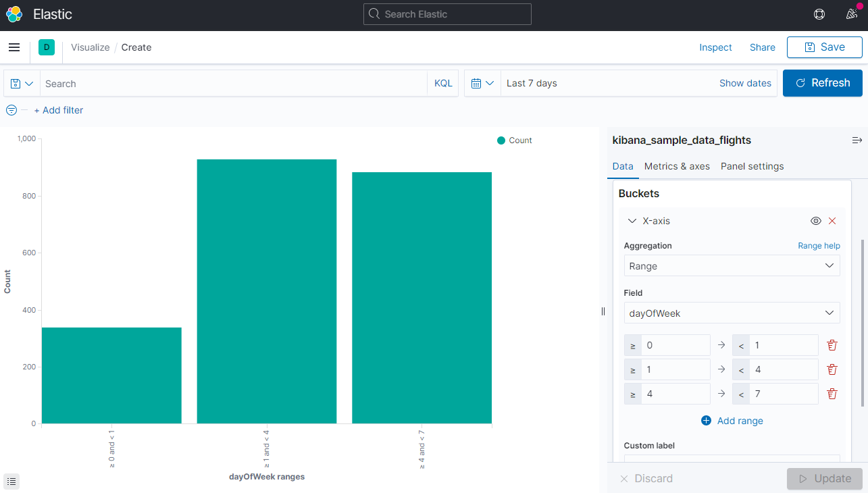Open the Range help link
Screen dimensions: 868x493
point(819,246)
